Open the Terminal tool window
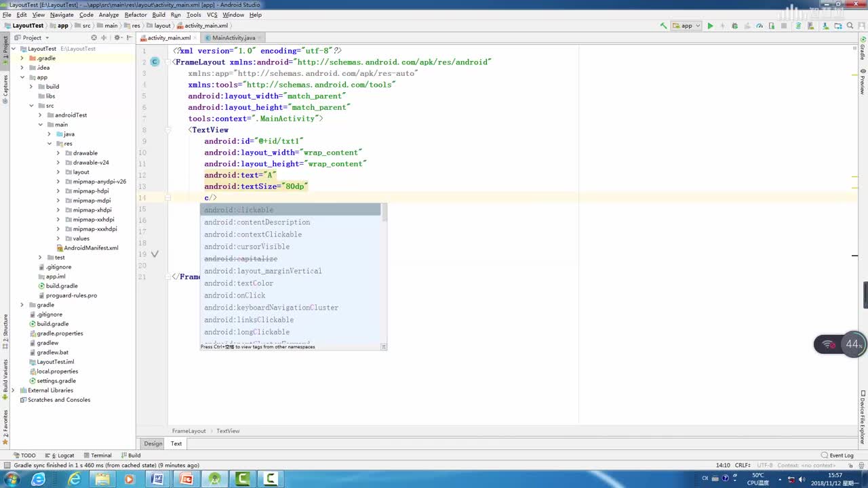Viewport: 868px width, 488px height. click(x=98, y=455)
